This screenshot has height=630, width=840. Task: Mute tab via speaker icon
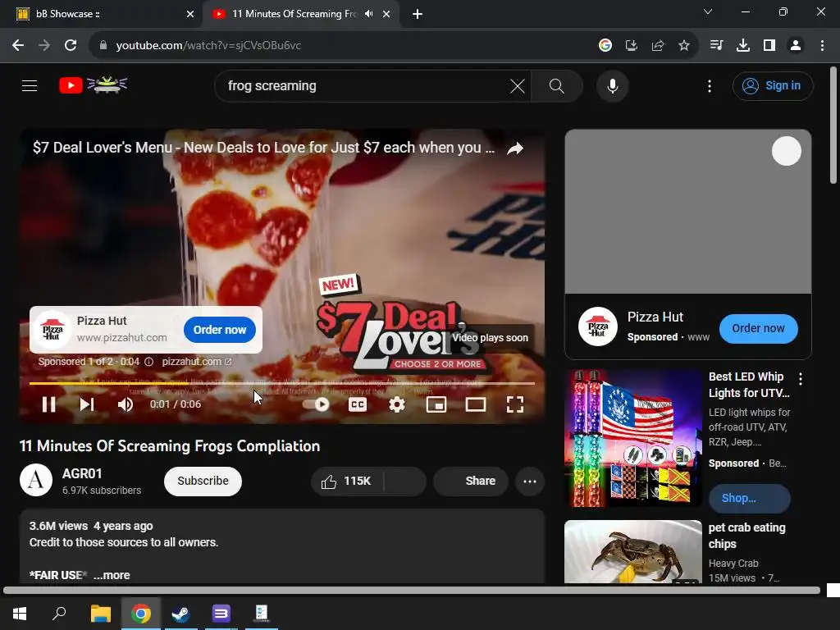point(368,14)
